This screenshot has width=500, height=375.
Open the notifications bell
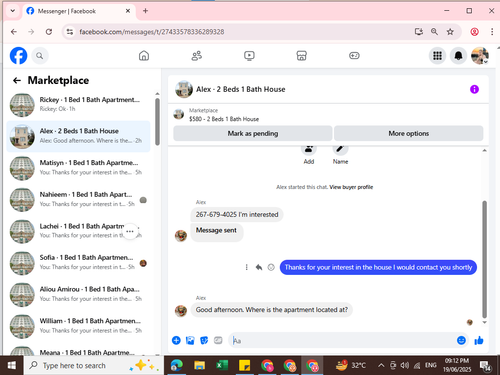tap(459, 56)
